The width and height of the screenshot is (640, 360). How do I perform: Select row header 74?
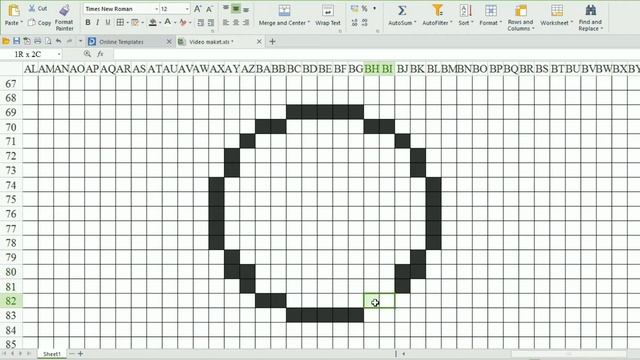pos(11,185)
